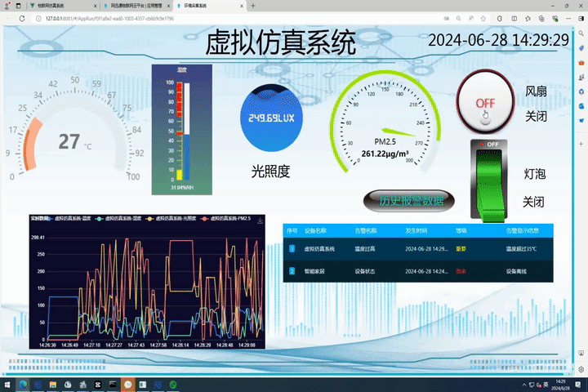Open the 历史报警数据 history alarm button

point(405,200)
